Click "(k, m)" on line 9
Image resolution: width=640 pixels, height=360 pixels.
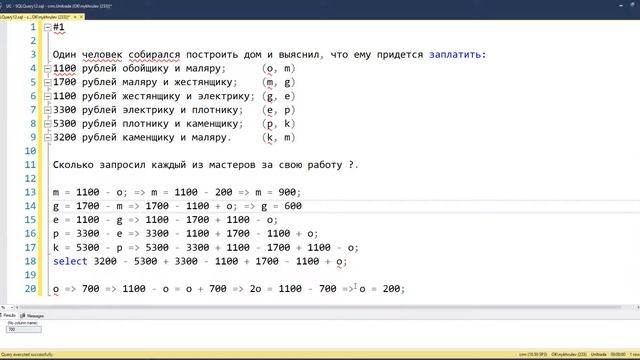click(279, 138)
